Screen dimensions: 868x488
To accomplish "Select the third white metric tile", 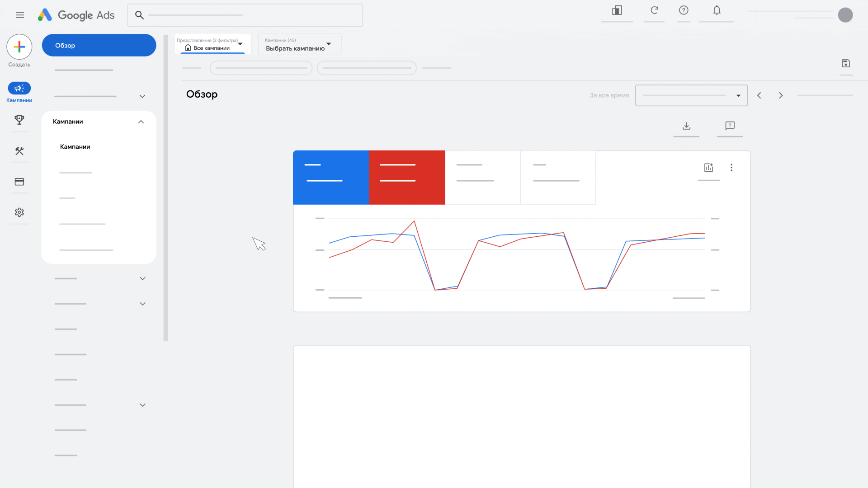I will point(482,178).
